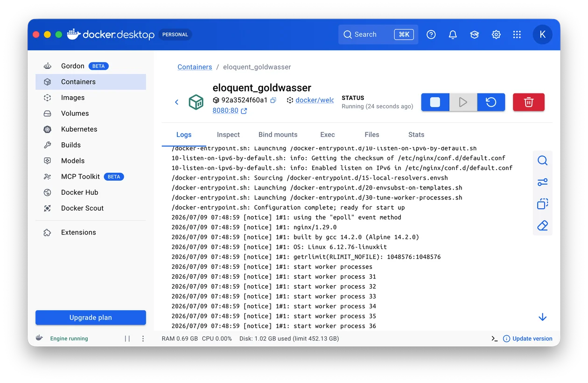Click the Gordon robot icon
This screenshot has height=383, width=588.
coord(47,66)
